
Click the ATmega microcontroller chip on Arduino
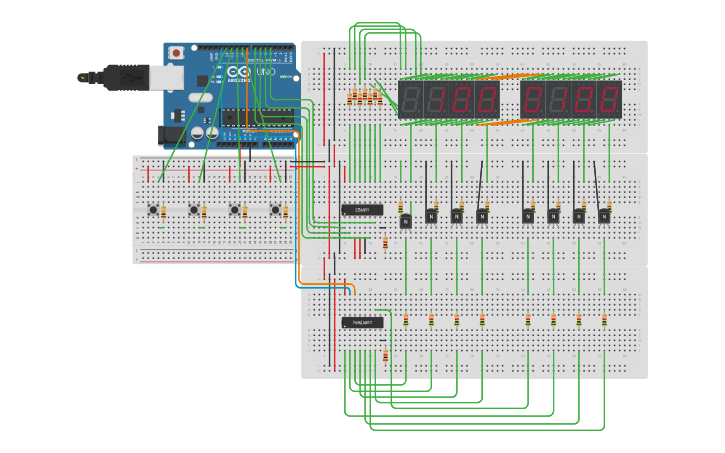click(257, 118)
